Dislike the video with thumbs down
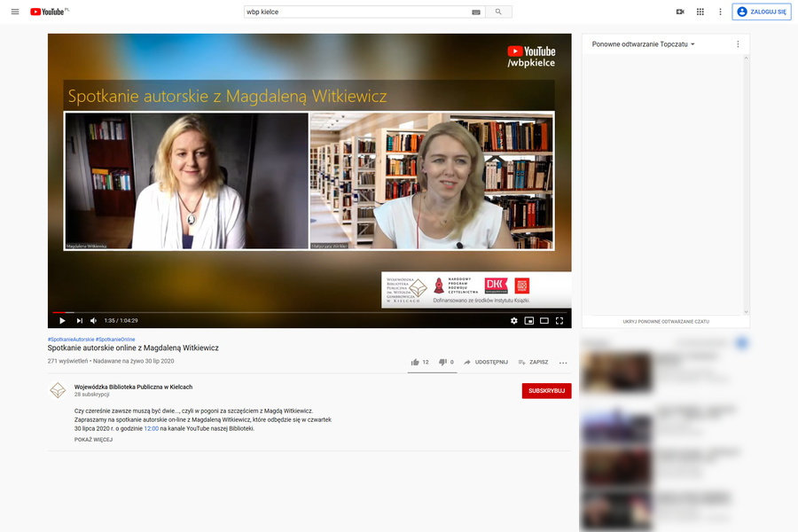Screen dimensions: 798x532 442,362
